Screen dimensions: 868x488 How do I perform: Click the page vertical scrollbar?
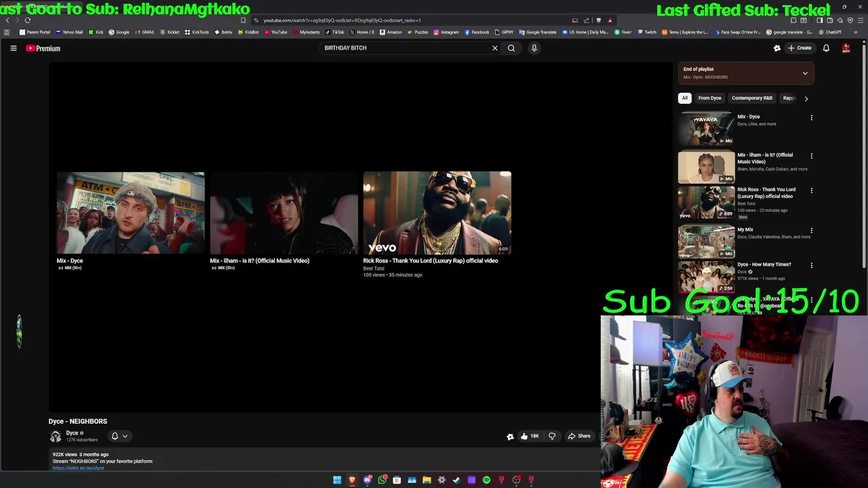tap(864, 156)
